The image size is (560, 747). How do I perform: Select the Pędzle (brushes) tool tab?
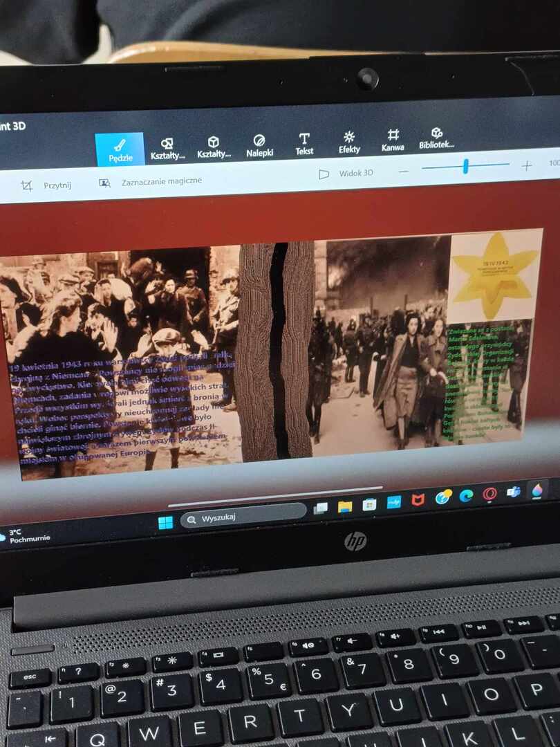point(120,149)
